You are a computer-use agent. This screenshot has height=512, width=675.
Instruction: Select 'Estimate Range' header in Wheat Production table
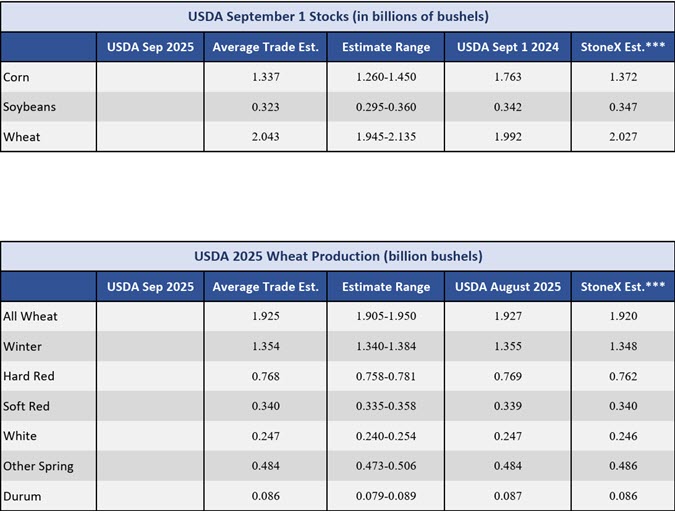click(386, 287)
